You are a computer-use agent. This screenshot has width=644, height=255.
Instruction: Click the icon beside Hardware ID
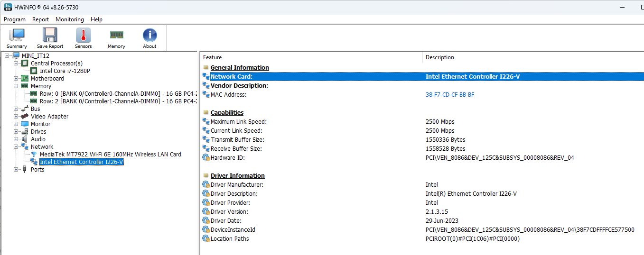[205, 157]
